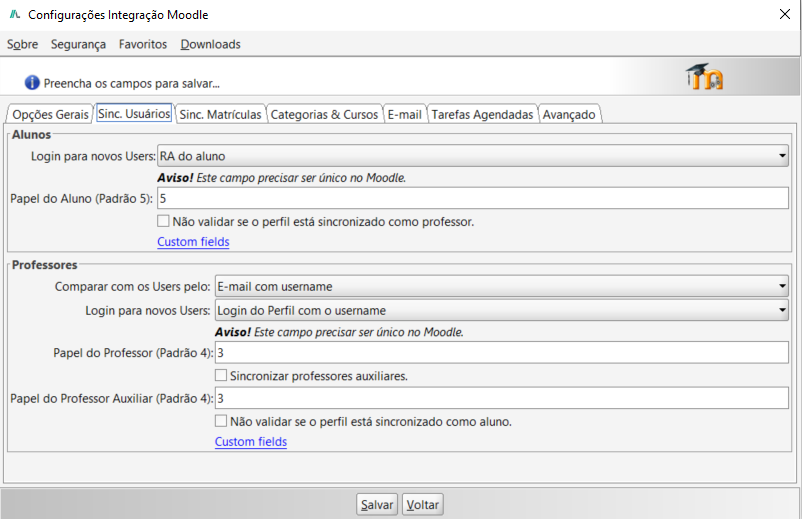Click the Aviso text under Professores login
This screenshot has height=519, width=802.
(339, 332)
